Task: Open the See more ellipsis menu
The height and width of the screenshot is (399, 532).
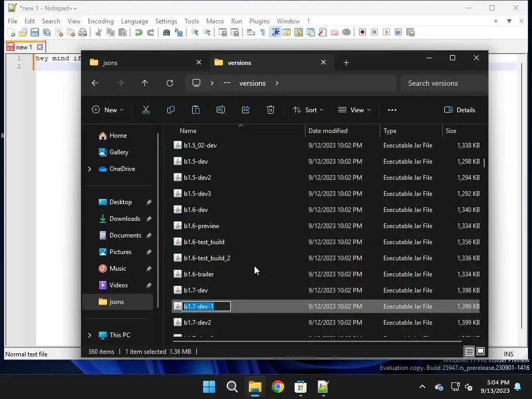Action: tap(392, 110)
